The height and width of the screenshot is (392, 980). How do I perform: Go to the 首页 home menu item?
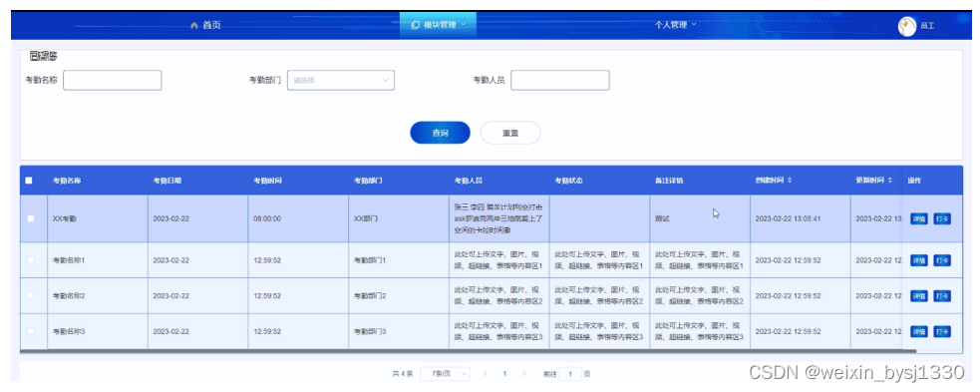[205, 25]
